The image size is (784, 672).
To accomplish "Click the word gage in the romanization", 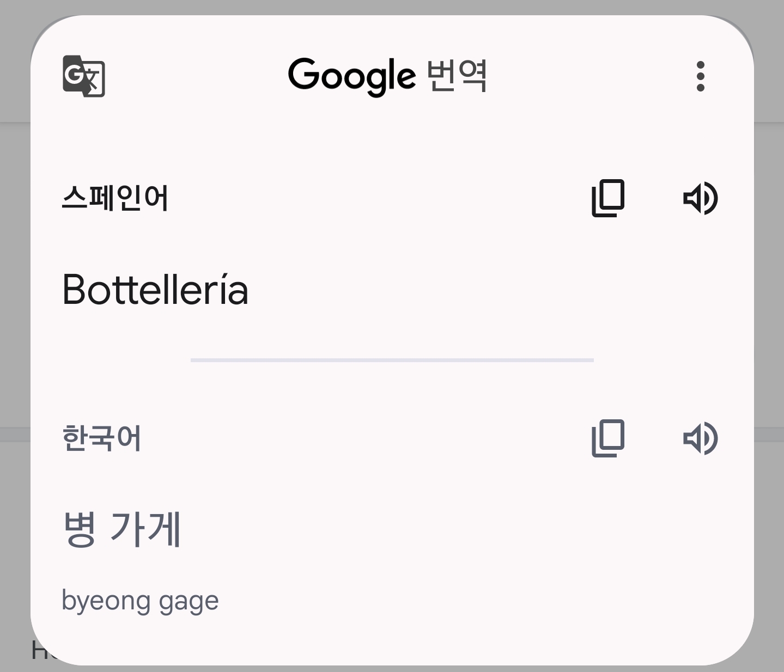I will click(189, 602).
